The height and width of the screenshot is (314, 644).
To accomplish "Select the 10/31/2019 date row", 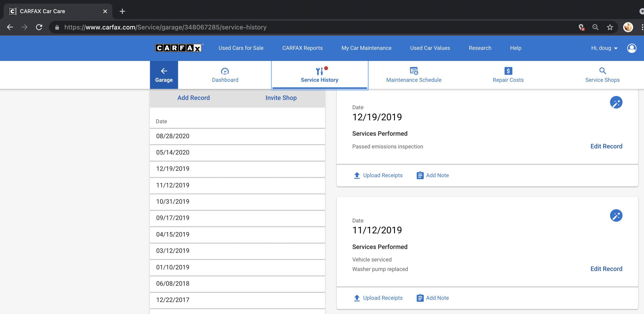I will pyautogui.click(x=237, y=202).
